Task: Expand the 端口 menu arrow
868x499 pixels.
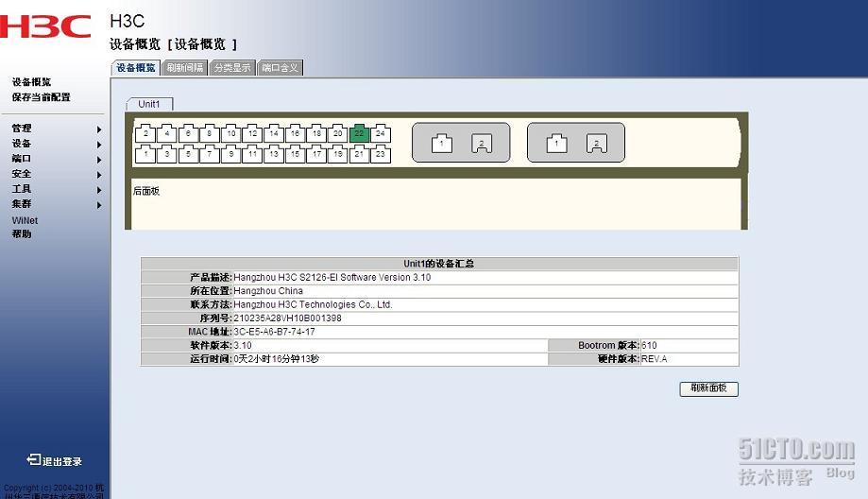Action: pyautogui.click(x=99, y=160)
